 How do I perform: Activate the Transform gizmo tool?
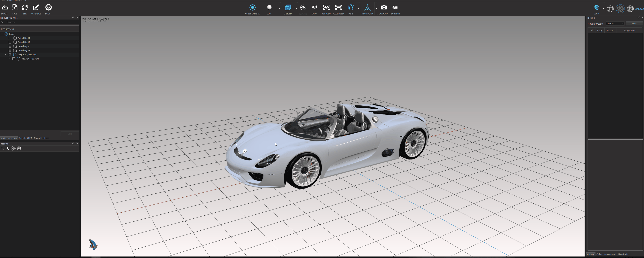(367, 8)
